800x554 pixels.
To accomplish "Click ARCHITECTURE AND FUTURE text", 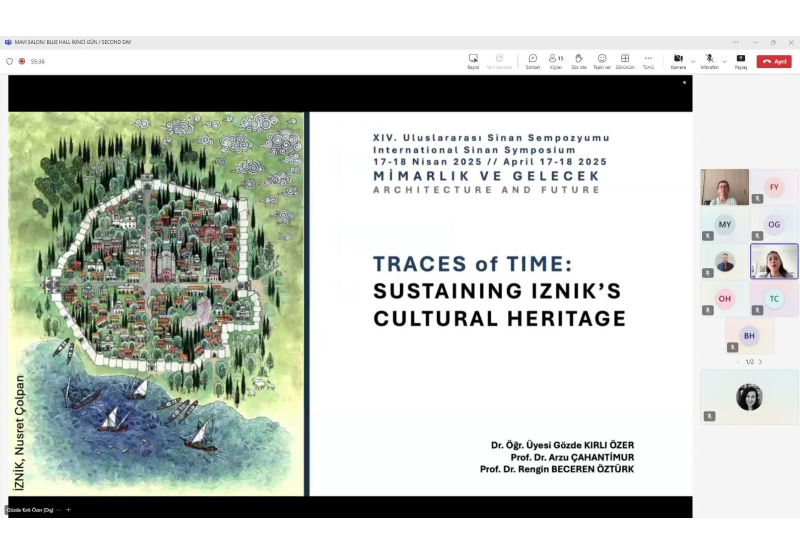I will [x=486, y=190].
